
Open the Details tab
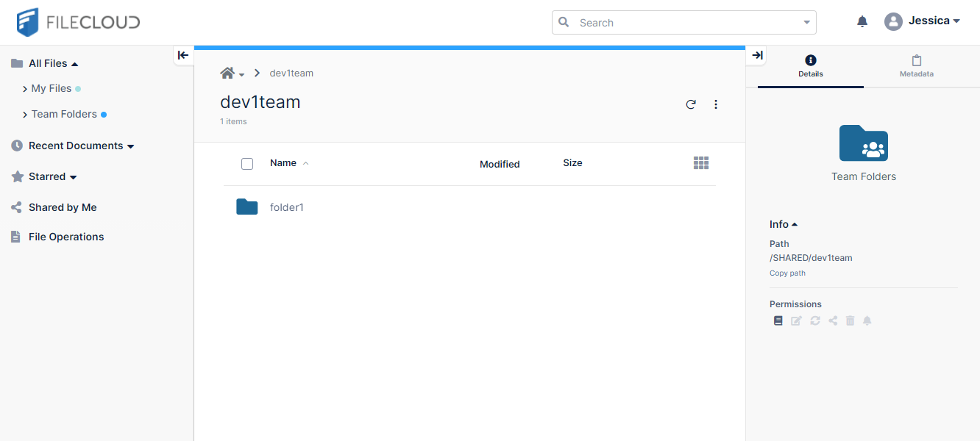810,66
